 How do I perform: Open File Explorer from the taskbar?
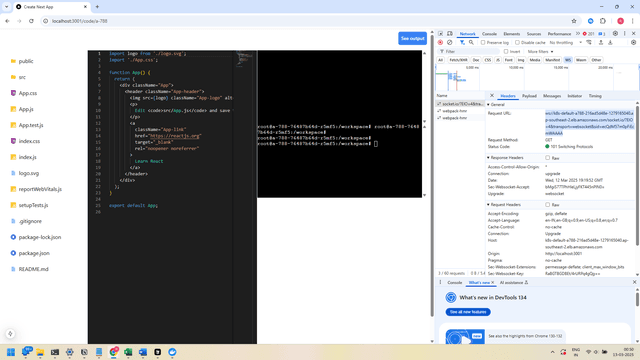(x=40, y=352)
